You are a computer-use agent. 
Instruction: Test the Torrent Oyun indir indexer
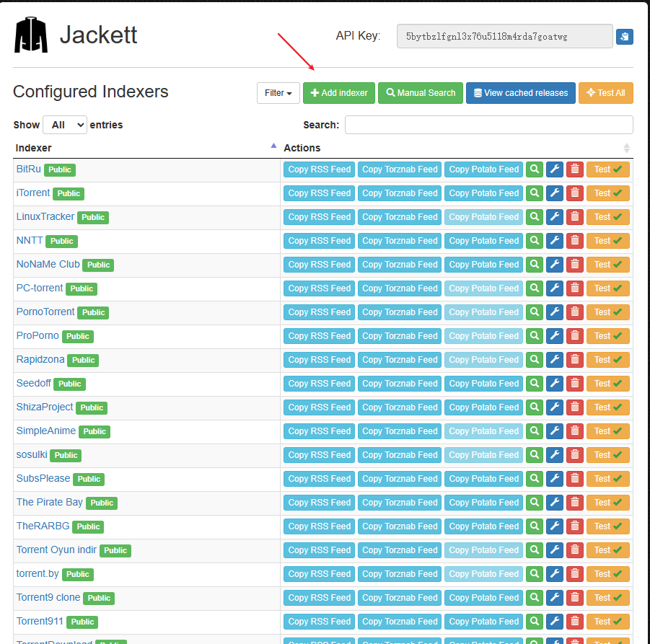(x=608, y=550)
